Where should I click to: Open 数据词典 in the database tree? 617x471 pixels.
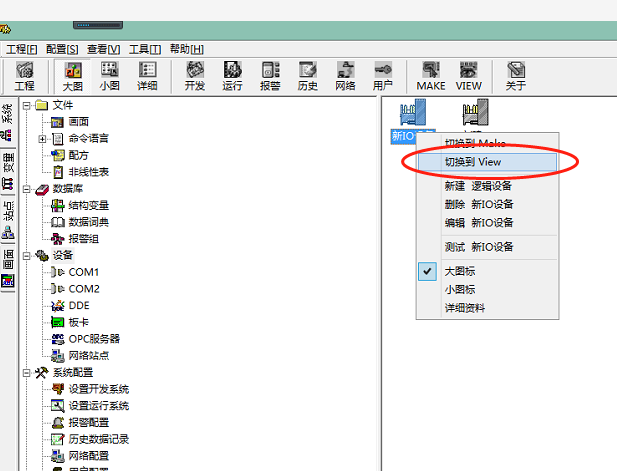tap(89, 222)
